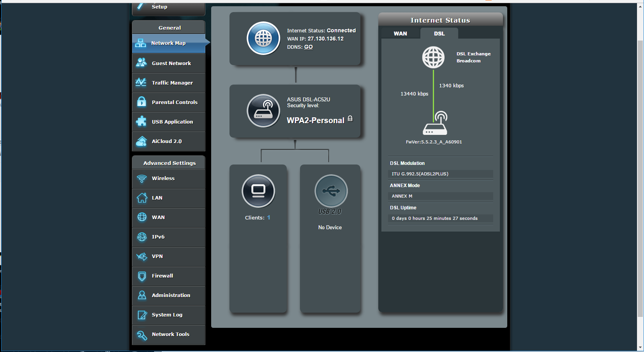Click the Internet Status Connected text
This screenshot has height=352, width=644.
[341, 30]
